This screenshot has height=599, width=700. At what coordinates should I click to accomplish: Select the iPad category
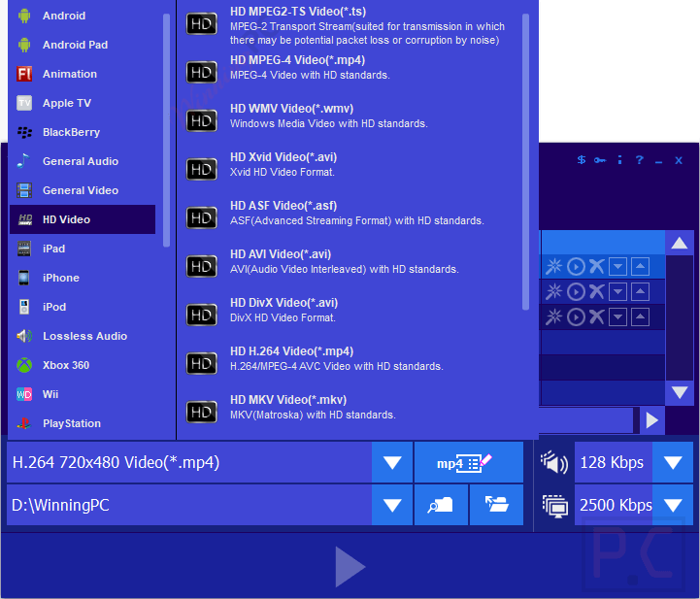tap(83, 249)
